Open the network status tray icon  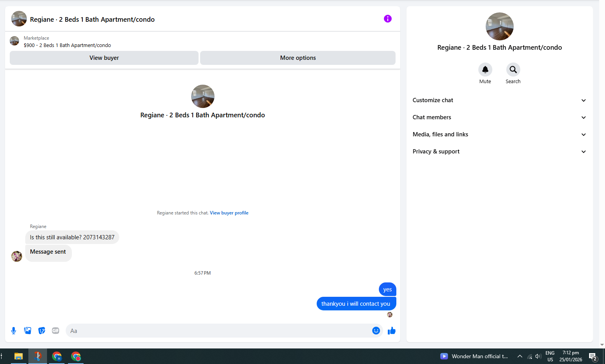click(530, 356)
